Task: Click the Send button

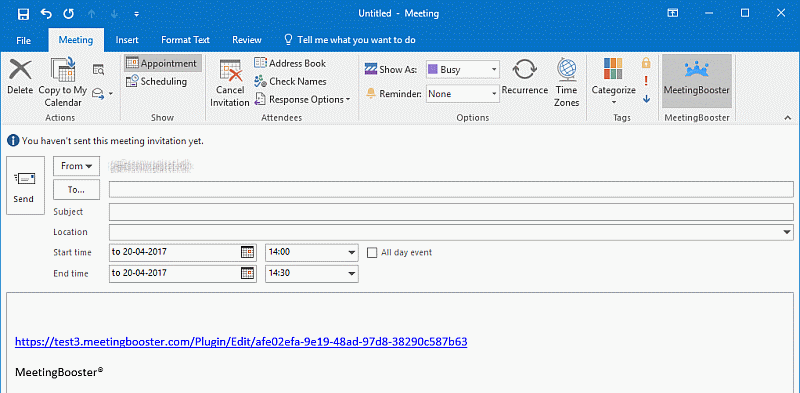Action: (25, 186)
